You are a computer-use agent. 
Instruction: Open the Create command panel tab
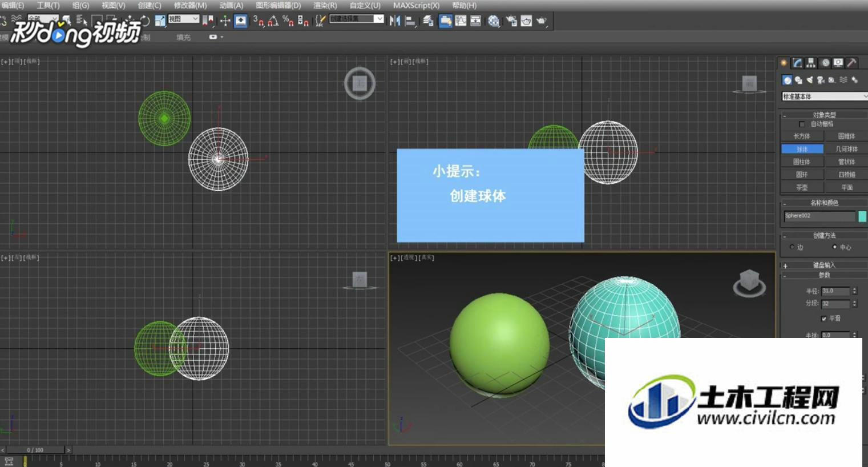(784, 63)
